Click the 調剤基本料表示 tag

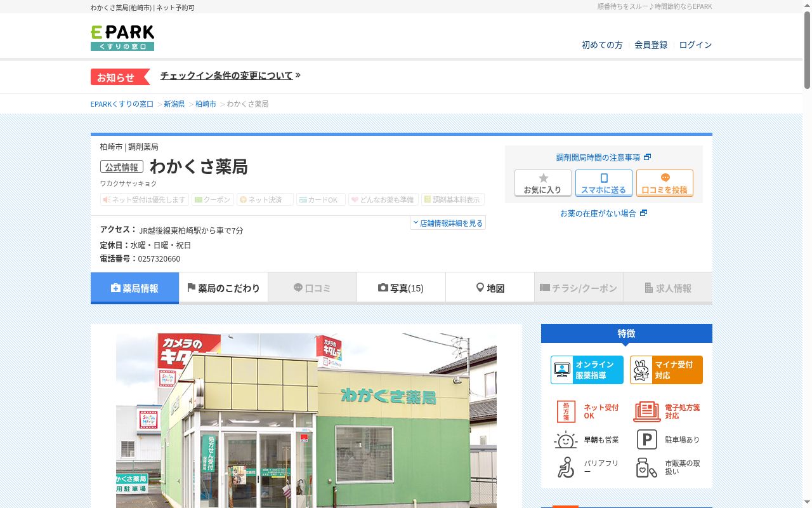(453, 199)
